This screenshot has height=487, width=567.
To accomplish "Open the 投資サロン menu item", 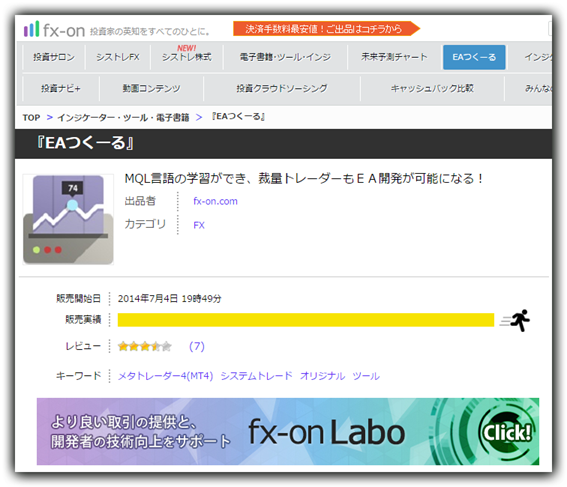I will [54, 57].
